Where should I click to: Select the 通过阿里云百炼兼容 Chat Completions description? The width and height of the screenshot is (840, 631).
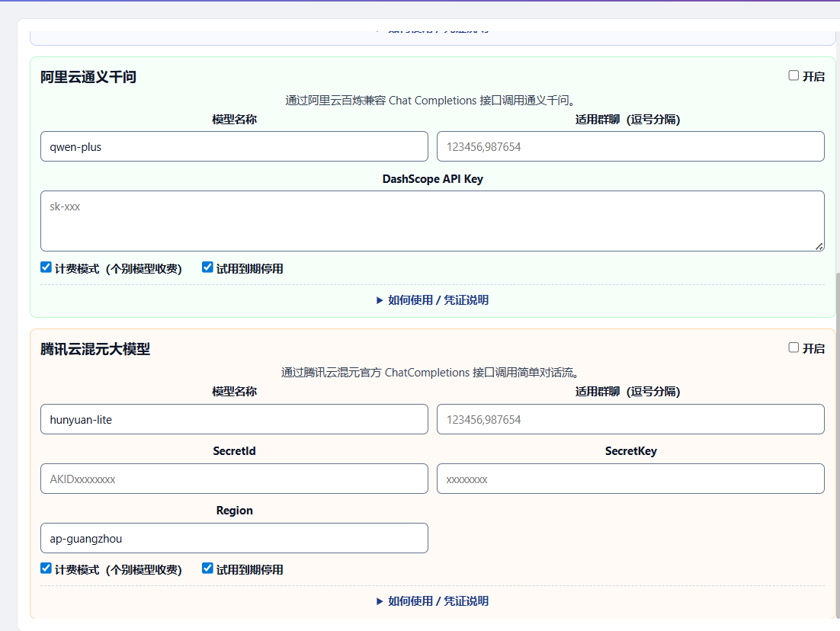pyautogui.click(x=430, y=100)
